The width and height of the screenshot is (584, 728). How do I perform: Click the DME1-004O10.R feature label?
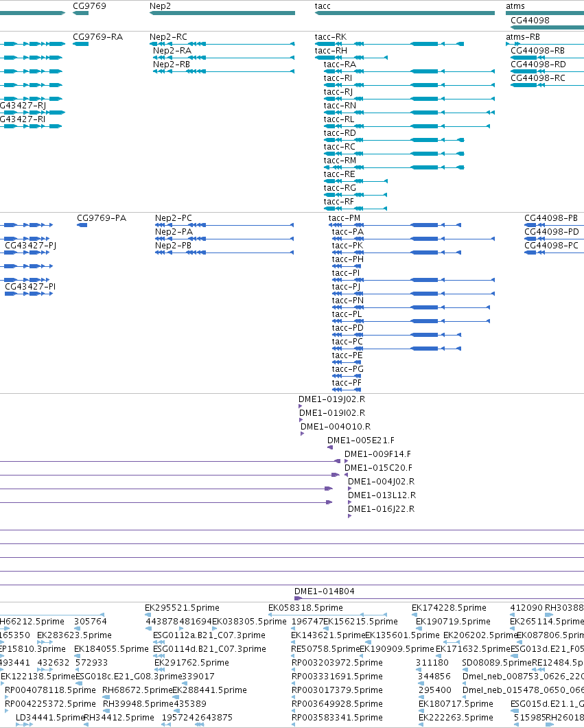click(x=336, y=426)
